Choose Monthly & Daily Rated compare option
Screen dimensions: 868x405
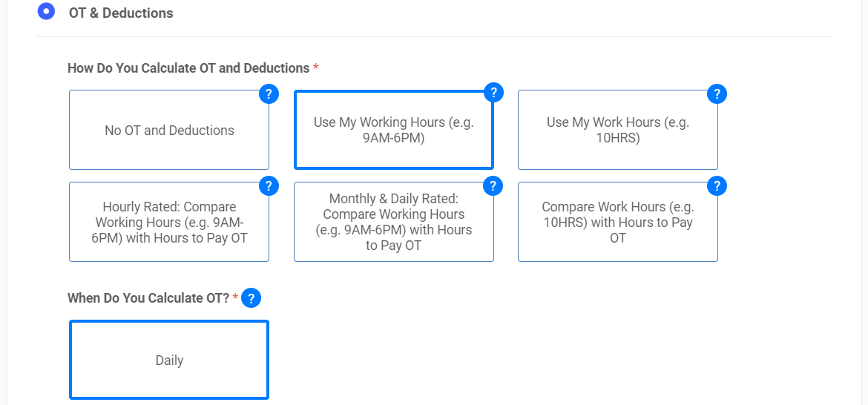tap(393, 223)
